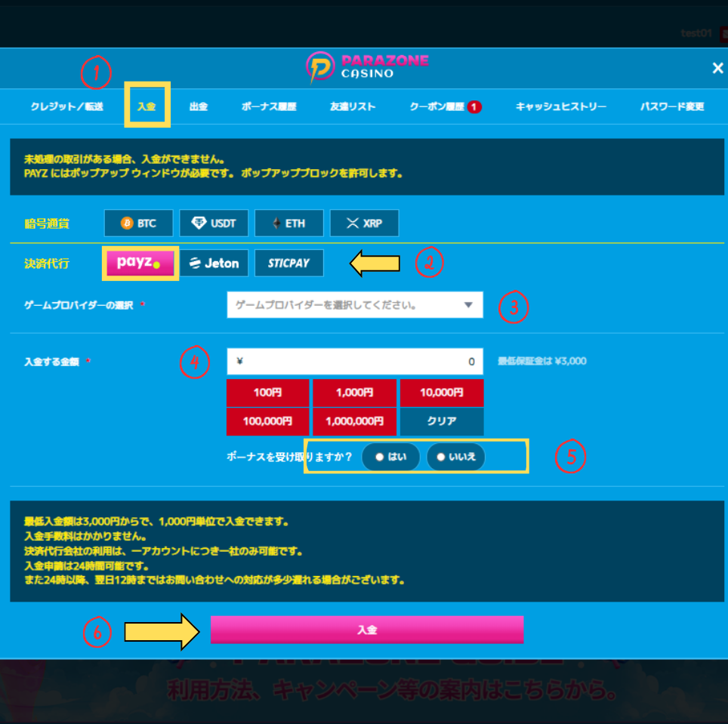Click the XRP cross icon
This screenshot has width=728, height=724.
point(353,223)
